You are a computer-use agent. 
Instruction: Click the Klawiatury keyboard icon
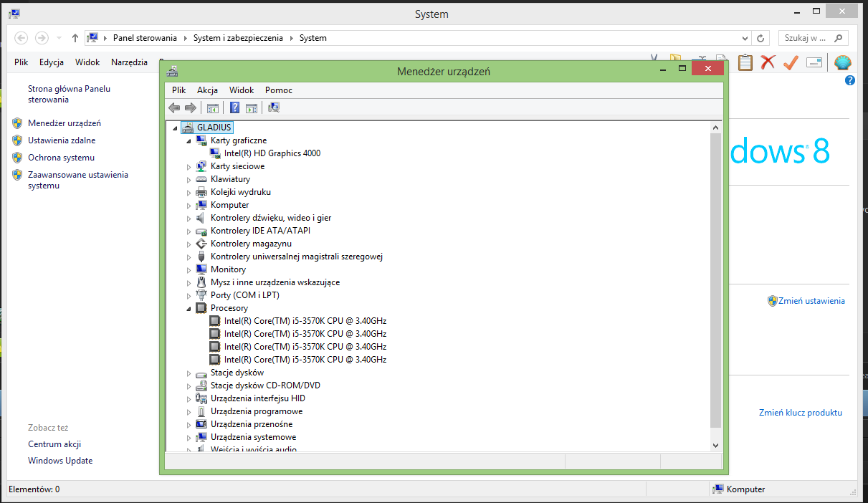pos(201,179)
